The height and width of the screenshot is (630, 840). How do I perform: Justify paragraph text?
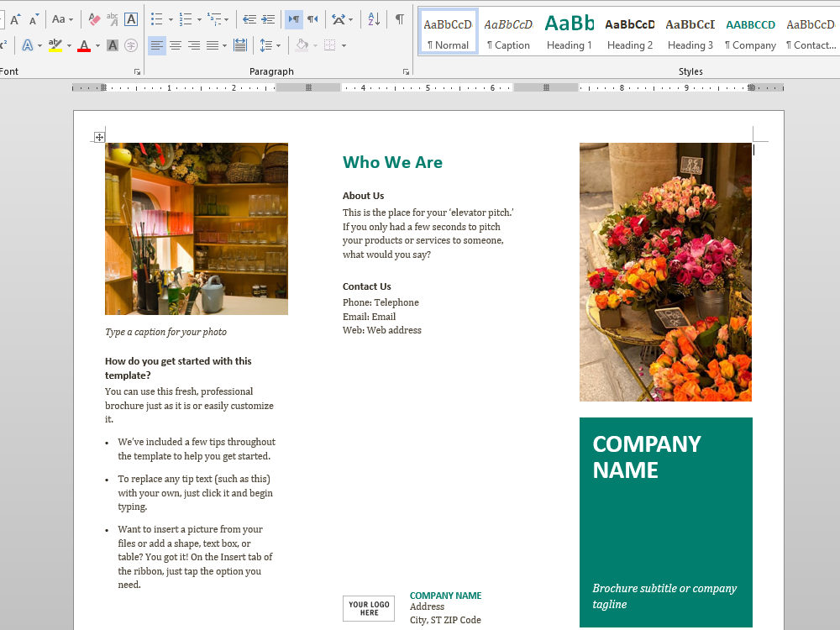(213, 45)
